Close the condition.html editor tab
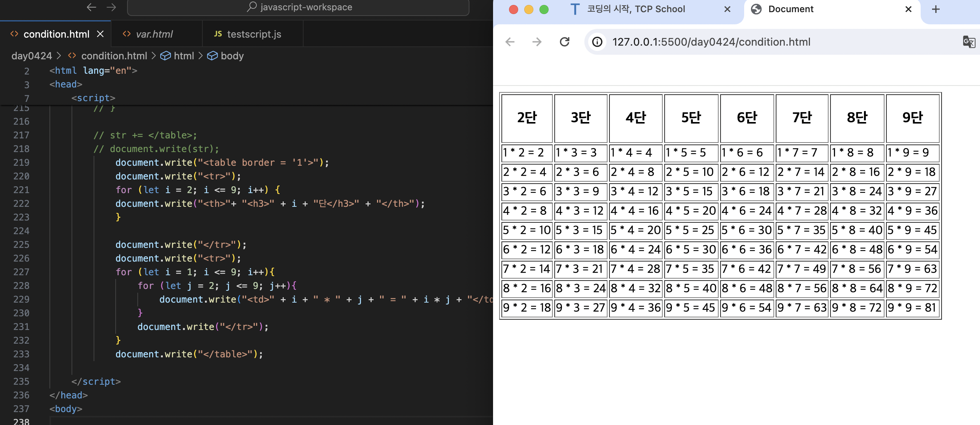The height and width of the screenshot is (425, 980). pyautogui.click(x=100, y=34)
